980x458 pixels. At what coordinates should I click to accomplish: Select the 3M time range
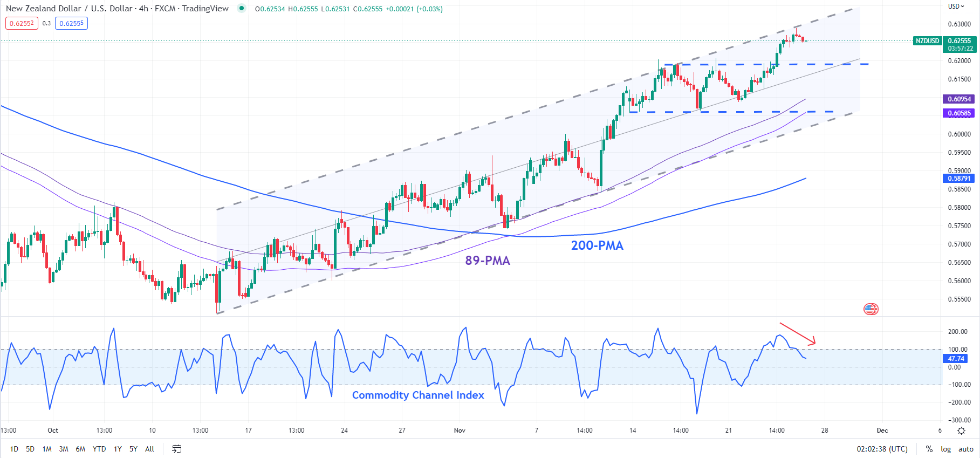(x=64, y=449)
